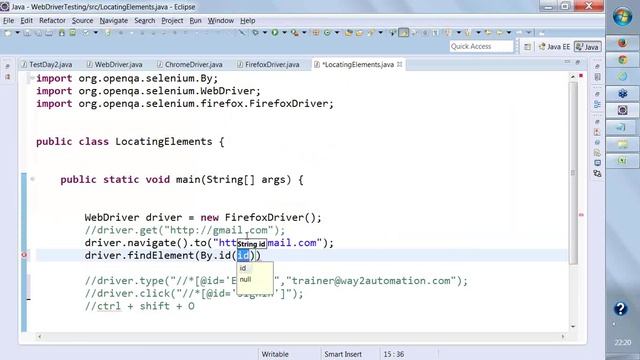Open the Next Annotation dropdown arrow
The image size is (640, 360).
[x=458, y=33]
